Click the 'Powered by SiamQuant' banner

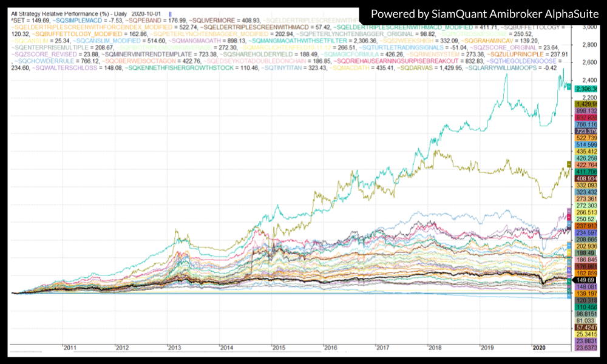tap(483, 13)
